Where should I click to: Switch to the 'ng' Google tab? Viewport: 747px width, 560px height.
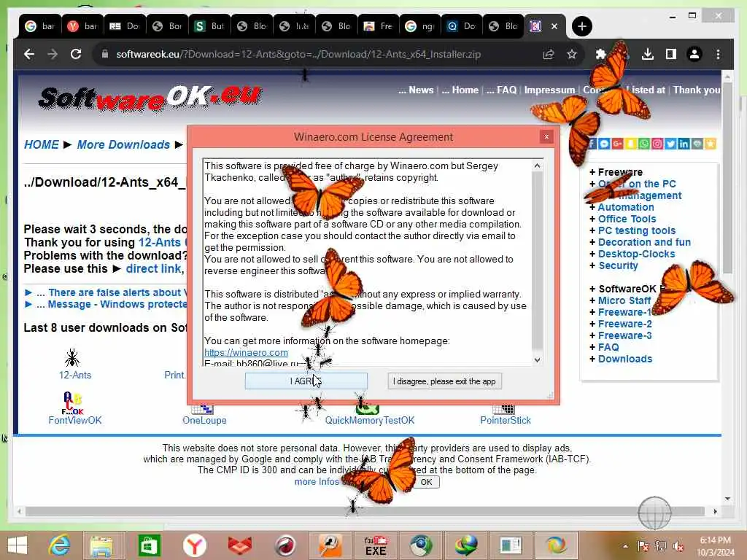(420, 26)
